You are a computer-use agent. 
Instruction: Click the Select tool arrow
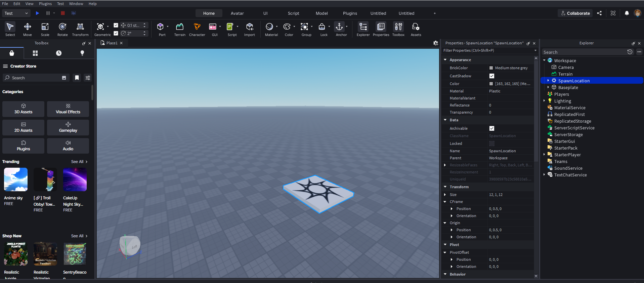(x=10, y=29)
